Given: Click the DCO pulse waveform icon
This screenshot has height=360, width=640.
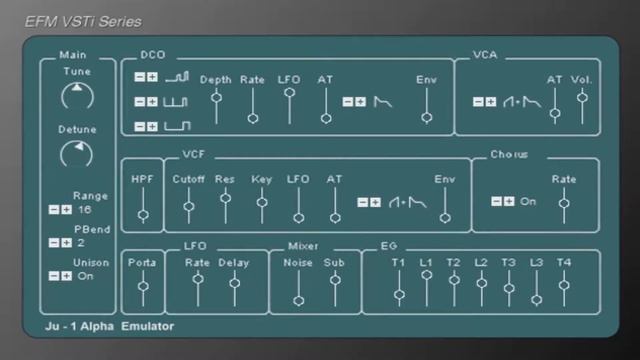Looking at the screenshot, I should [176, 102].
